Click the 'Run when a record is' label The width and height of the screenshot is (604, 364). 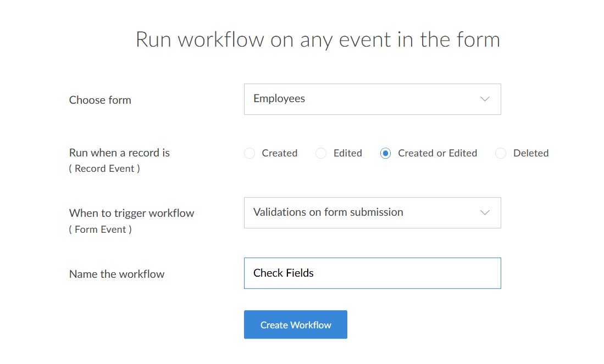click(119, 153)
